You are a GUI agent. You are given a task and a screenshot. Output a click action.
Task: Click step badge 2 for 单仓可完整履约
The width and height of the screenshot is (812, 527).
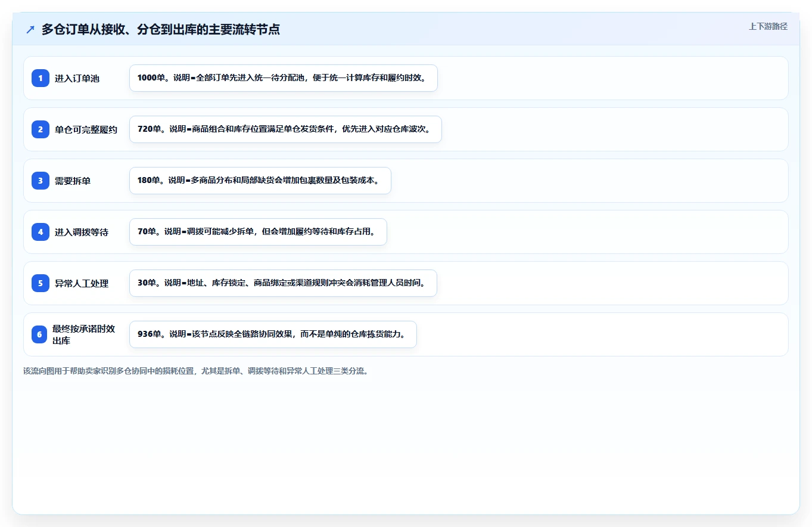click(x=41, y=129)
